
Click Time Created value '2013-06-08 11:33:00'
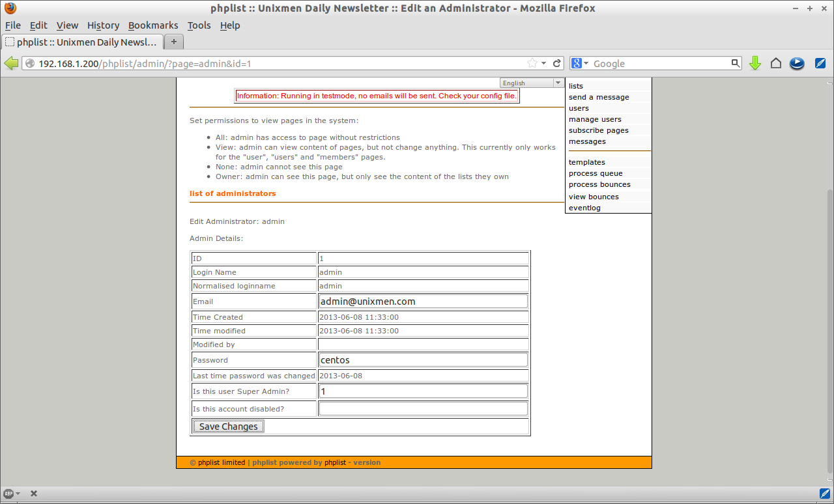[x=359, y=317]
